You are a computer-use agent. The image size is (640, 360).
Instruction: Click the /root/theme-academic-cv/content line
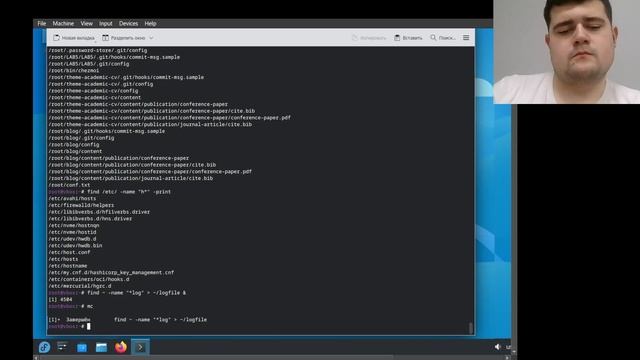[95, 98]
